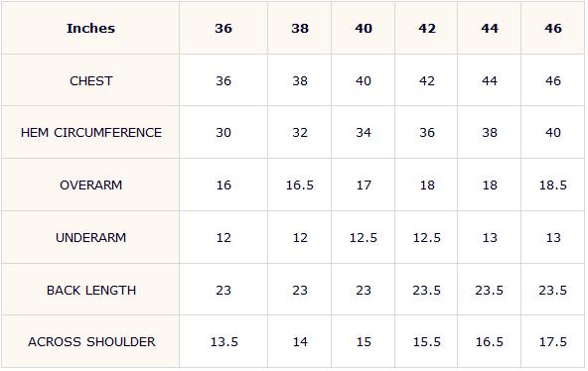Click hem circumference value 34
The height and width of the screenshot is (371, 588).
pyautogui.click(x=364, y=133)
